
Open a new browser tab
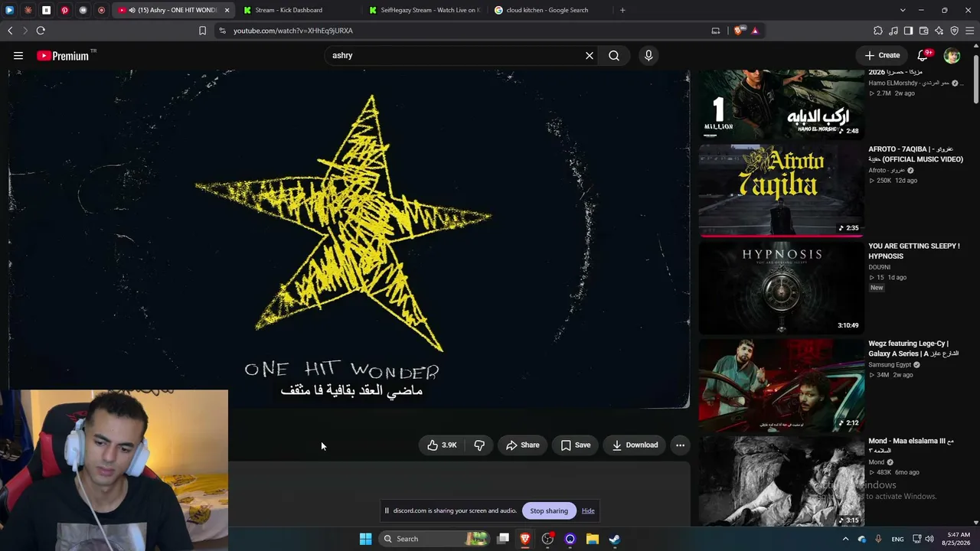pos(622,10)
